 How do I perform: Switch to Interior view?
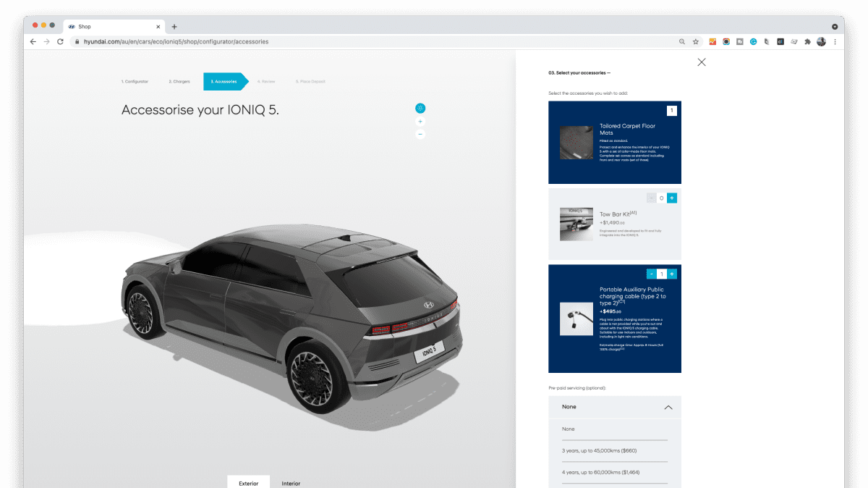(291, 483)
